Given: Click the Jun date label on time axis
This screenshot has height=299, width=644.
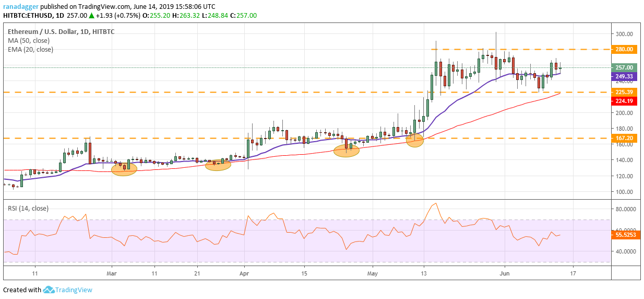Looking at the screenshot, I should pos(505,273).
